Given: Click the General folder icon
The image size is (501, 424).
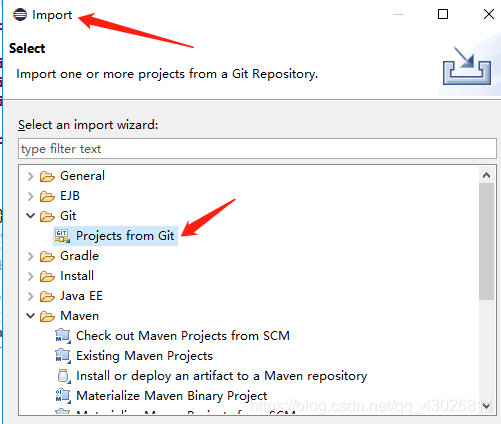Looking at the screenshot, I should [47, 176].
